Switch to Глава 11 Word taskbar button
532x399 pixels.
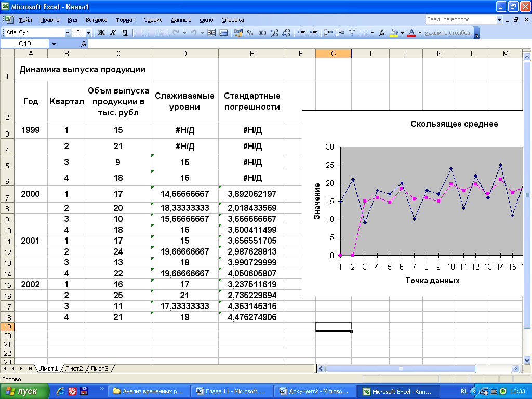[232, 392]
